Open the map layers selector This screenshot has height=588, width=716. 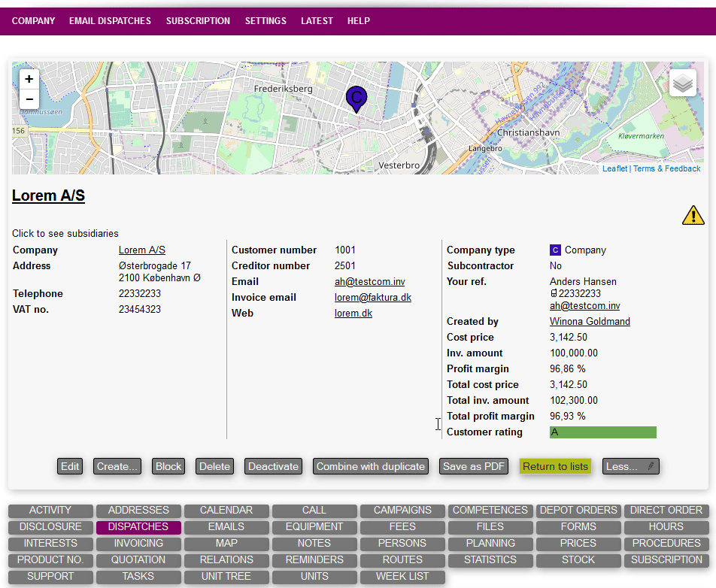point(682,83)
